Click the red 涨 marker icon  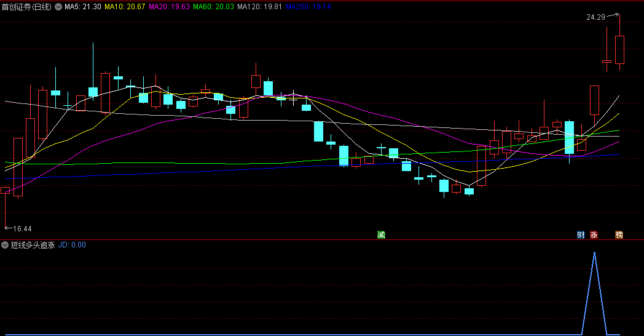[594, 235]
